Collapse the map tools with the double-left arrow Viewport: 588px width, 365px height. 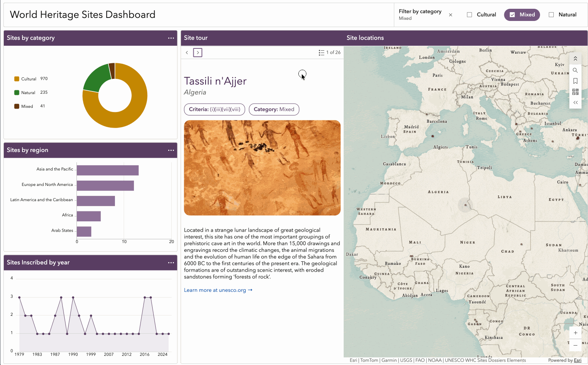pos(575,102)
